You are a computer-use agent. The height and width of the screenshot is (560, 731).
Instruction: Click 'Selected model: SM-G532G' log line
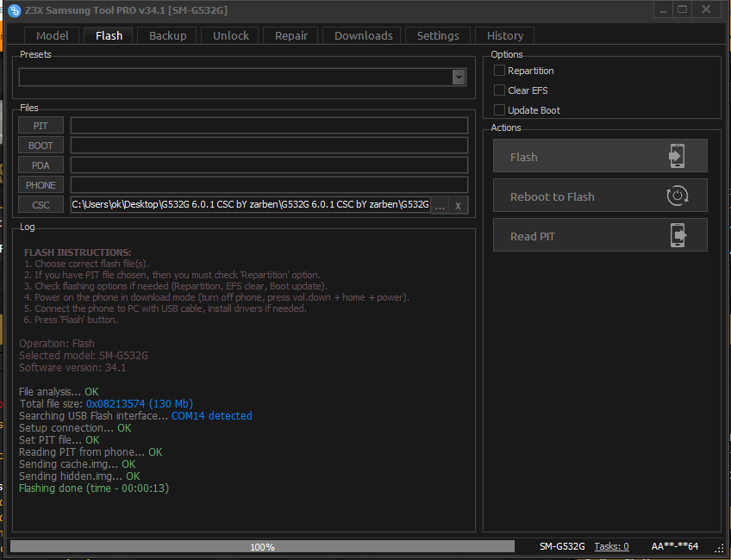tap(84, 356)
